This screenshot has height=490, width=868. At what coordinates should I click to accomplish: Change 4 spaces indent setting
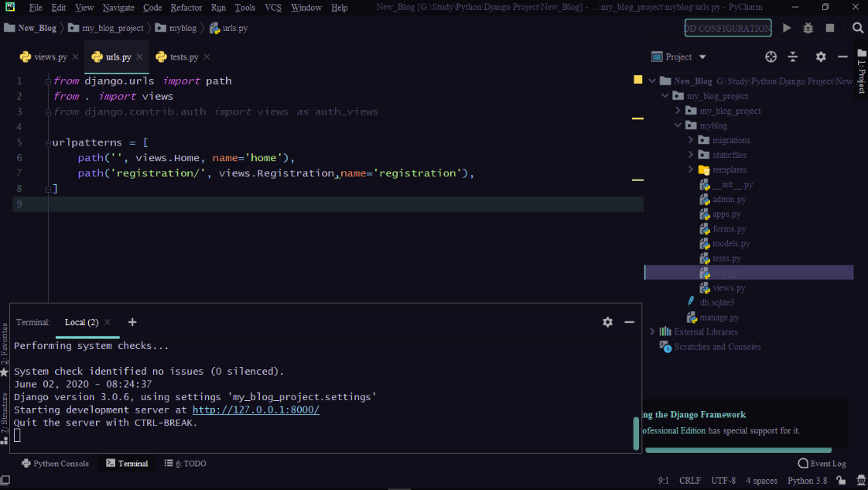[x=761, y=481]
